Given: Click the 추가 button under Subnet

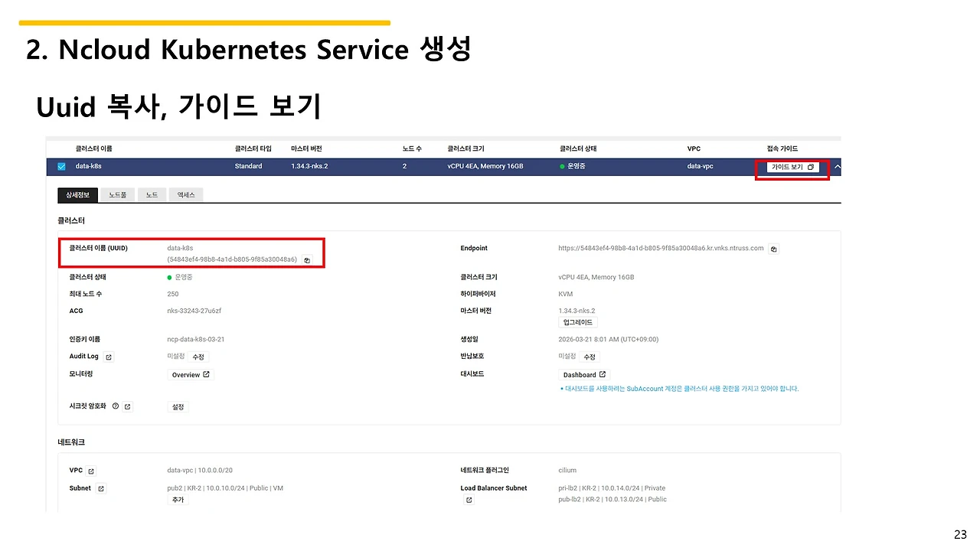Looking at the screenshot, I should 178,500.
